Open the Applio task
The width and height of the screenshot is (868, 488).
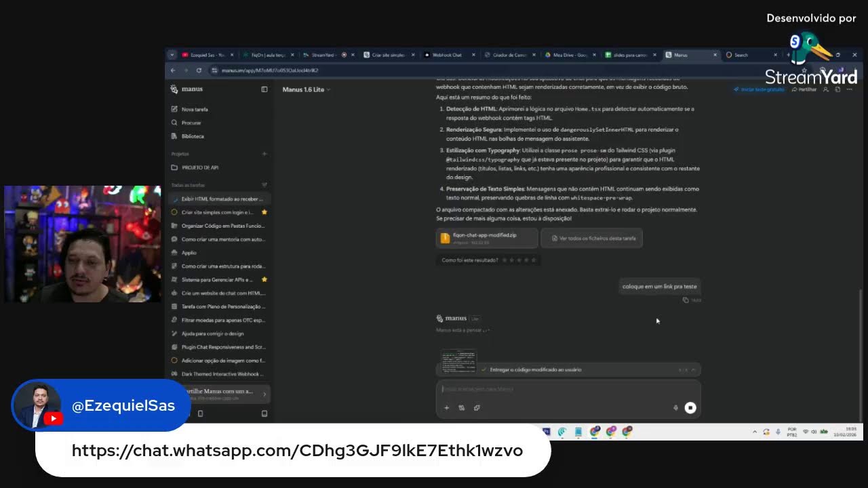tap(219, 253)
